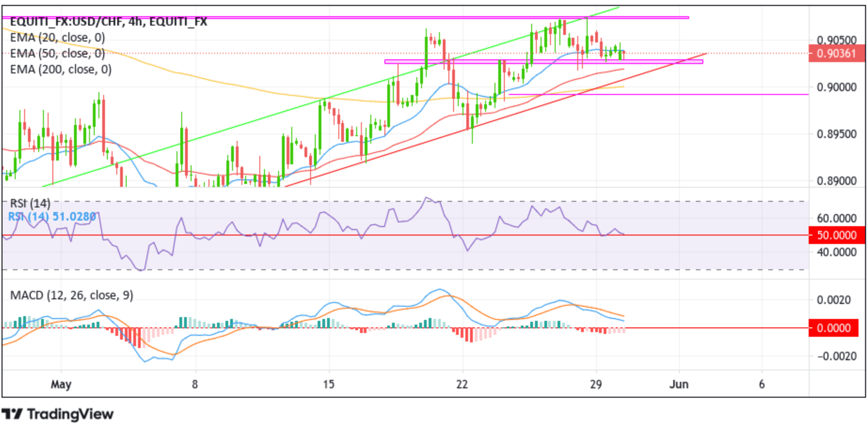Click the MACD −0.0020 axis label
This screenshot has height=433, width=868.
click(x=837, y=356)
